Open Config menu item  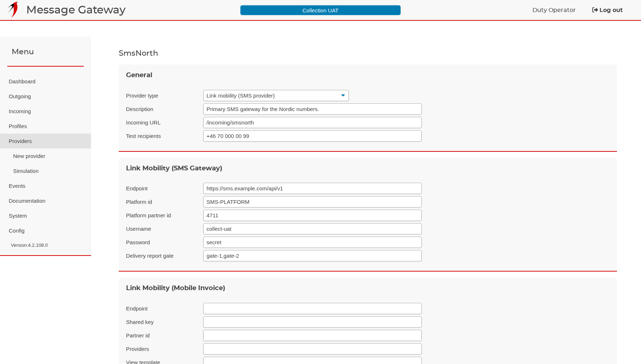[x=46, y=231]
